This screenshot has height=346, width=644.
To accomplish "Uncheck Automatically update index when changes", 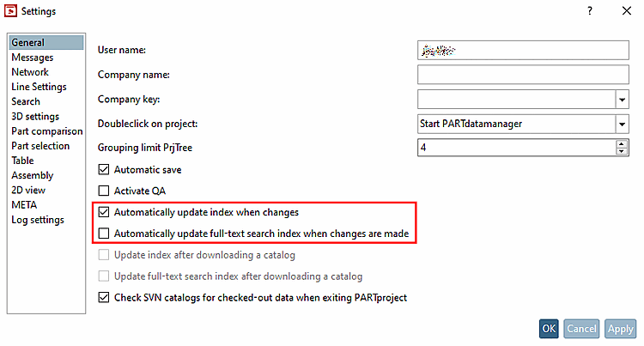I will point(105,212).
